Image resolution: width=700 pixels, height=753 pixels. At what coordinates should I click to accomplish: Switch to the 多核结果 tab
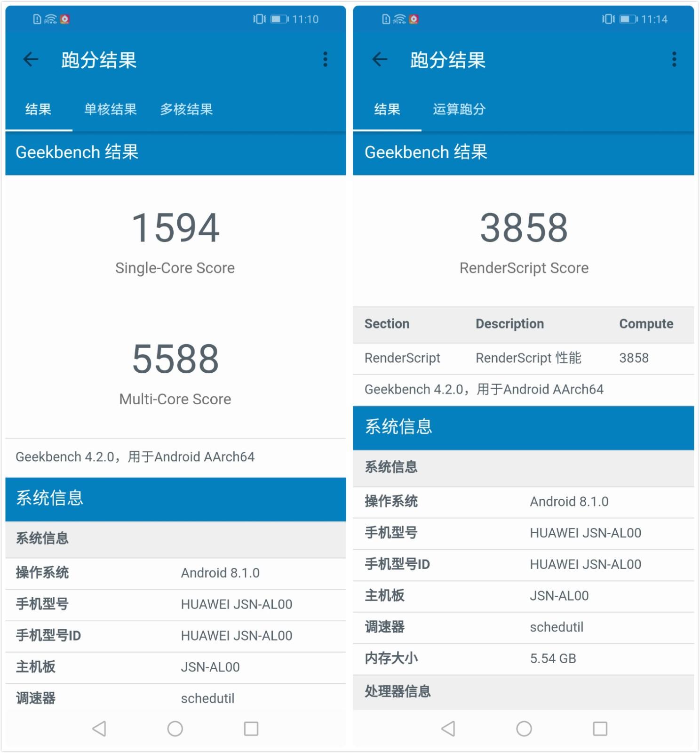point(187,110)
